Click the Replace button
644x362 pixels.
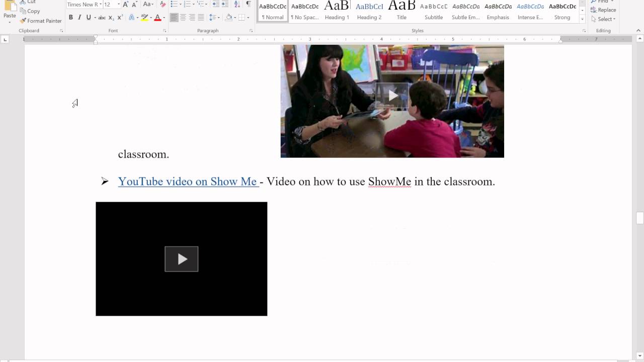coord(603,10)
